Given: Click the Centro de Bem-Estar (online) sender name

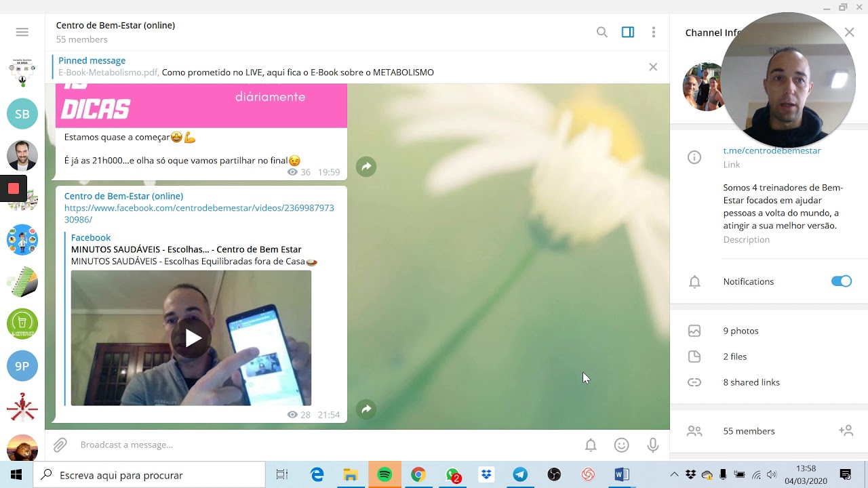Looking at the screenshot, I should pyautogui.click(x=123, y=196).
